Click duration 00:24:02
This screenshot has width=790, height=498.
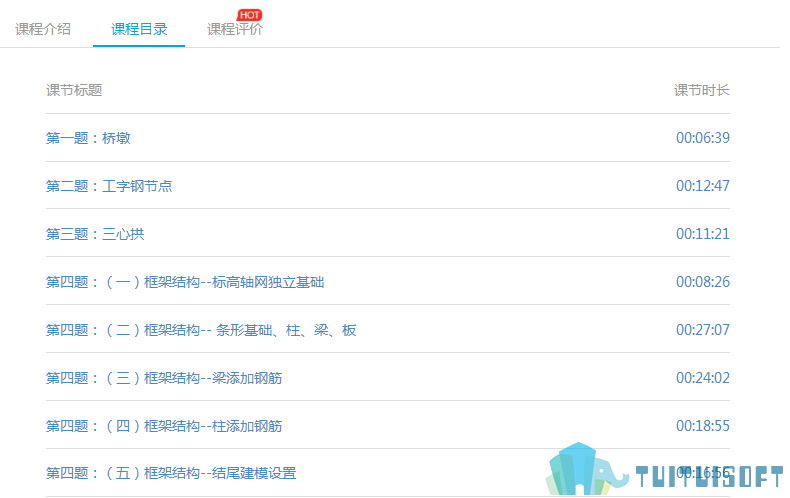[703, 378]
